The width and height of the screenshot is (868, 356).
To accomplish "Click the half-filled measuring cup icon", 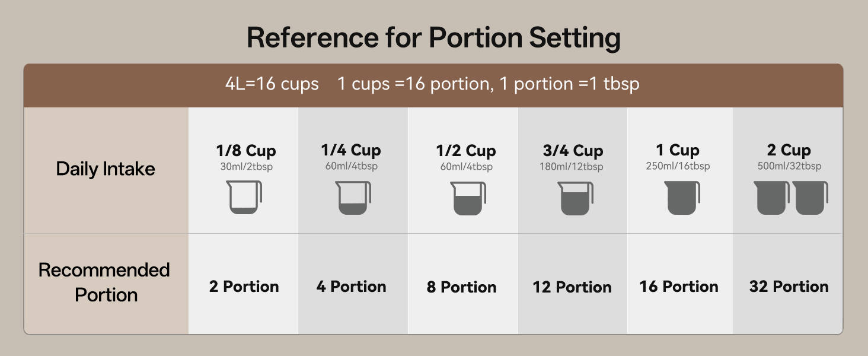I will tap(468, 198).
